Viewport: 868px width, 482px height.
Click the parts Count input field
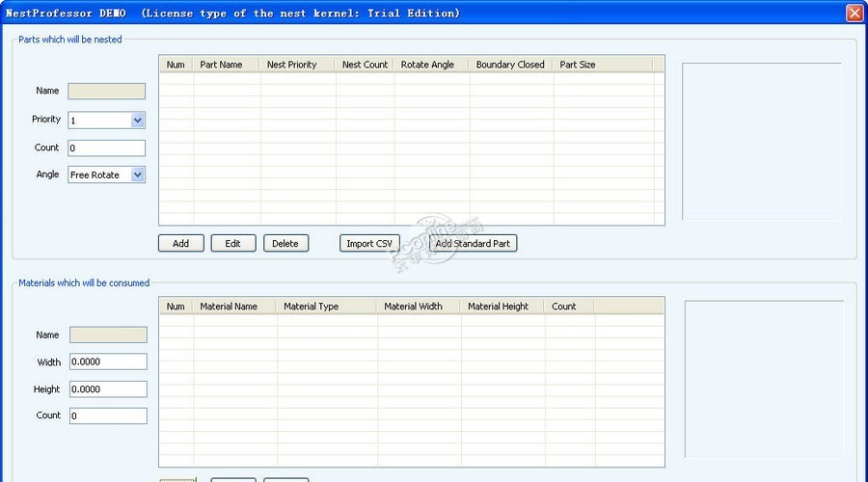pyautogui.click(x=106, y=147)
